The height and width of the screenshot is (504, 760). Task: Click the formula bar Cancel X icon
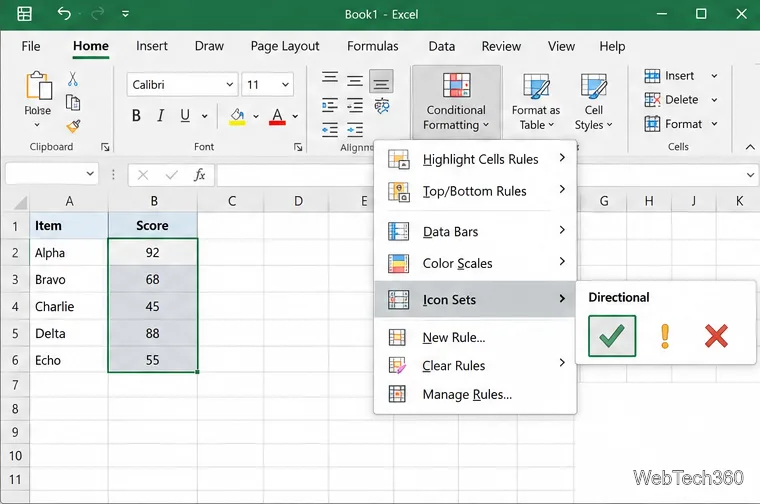[x=142, y=174]
